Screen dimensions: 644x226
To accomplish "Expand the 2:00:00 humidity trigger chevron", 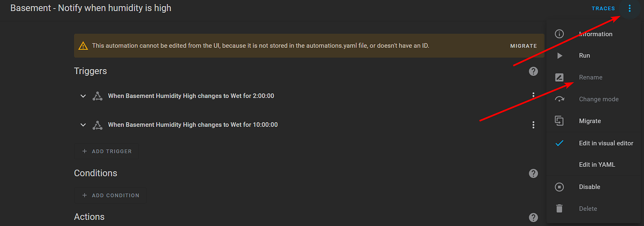I will tap(83, 96).
